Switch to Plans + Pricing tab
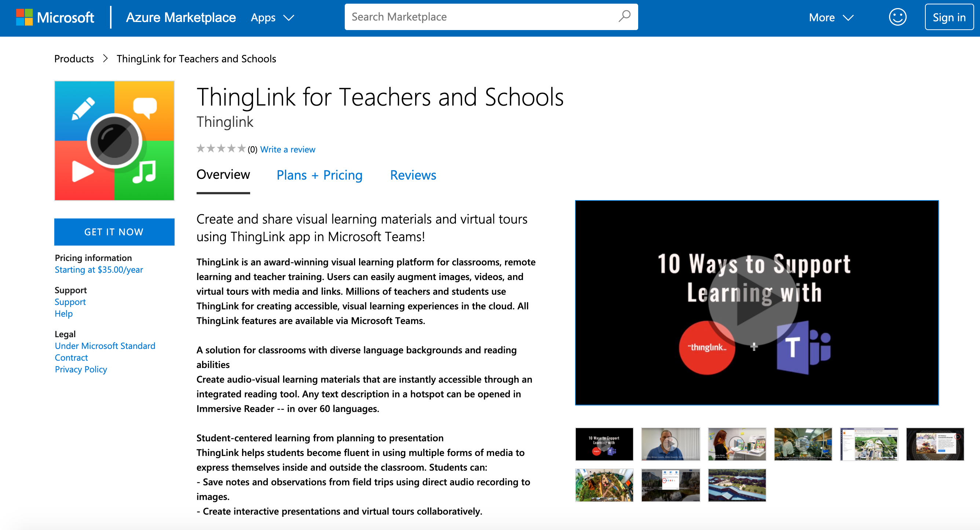The width and height of the screenshot is (980, 530). click(x=319, y=175)
